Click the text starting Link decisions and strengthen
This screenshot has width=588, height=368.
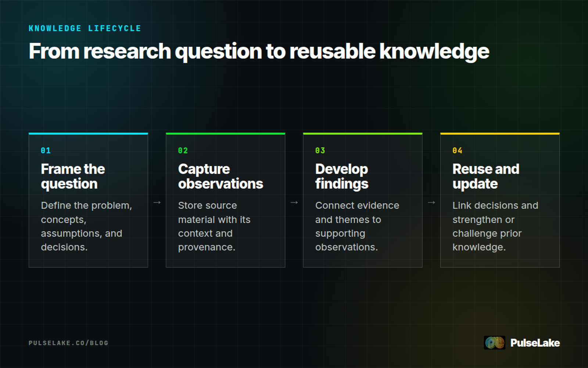click(495, 226)
